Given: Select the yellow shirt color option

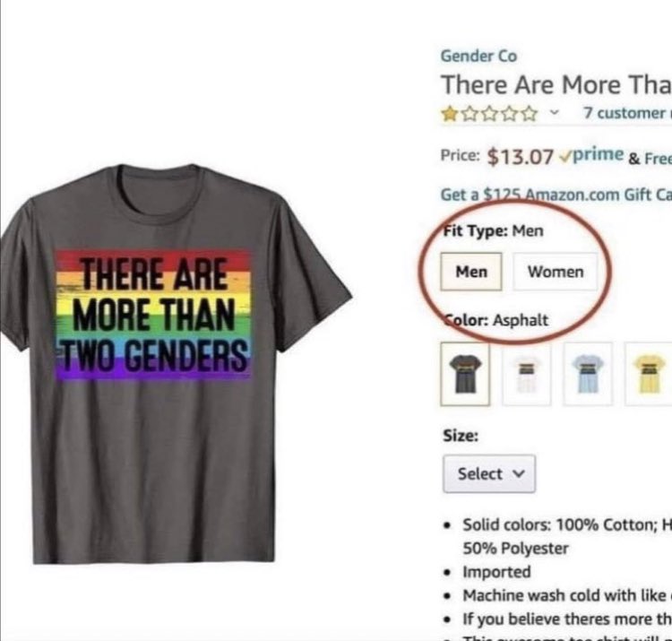Looking at the screenshot, I should coord(647,374).
